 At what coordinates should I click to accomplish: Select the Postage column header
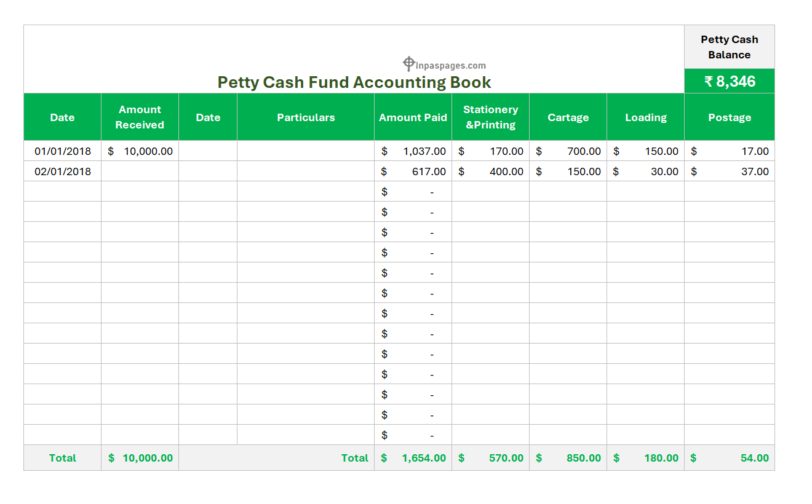pos(730,117)
